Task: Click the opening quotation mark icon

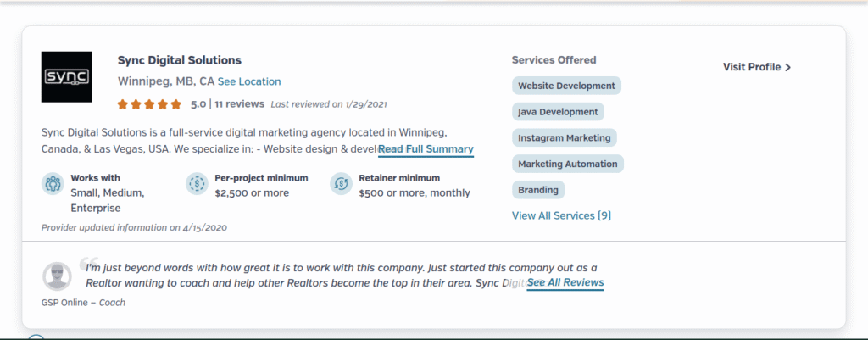Action: [86, 264]
